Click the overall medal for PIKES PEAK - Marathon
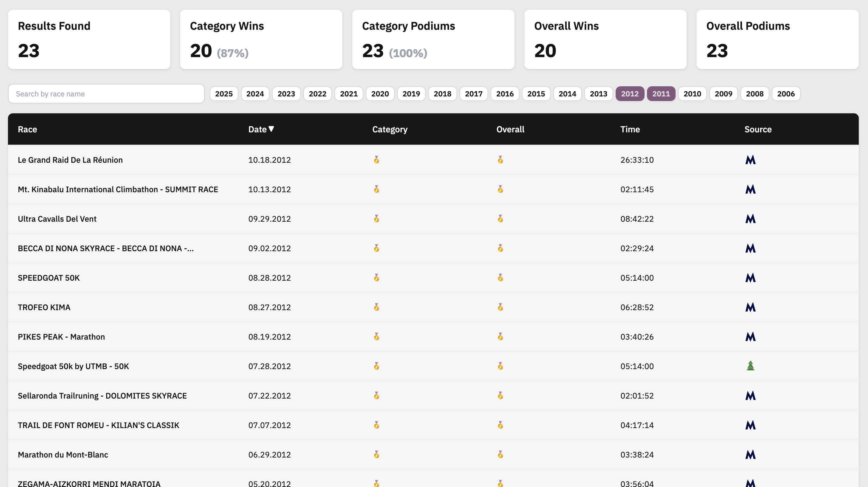The height and width of the screenshot is (487, 868). (500, 337)
